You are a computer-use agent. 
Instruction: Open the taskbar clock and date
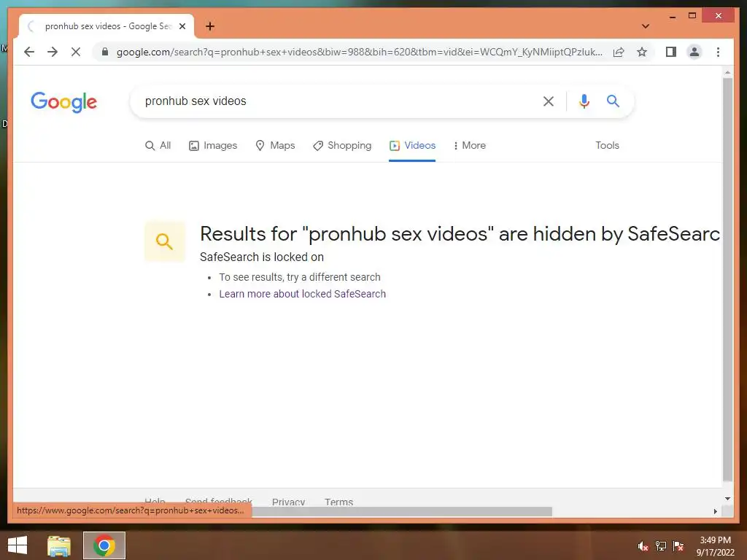(x=715, y=546)
